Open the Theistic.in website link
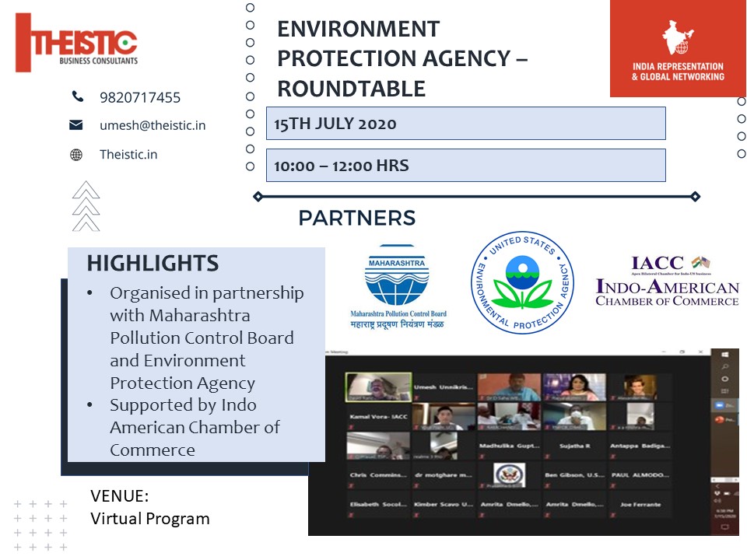 (128, 155)
